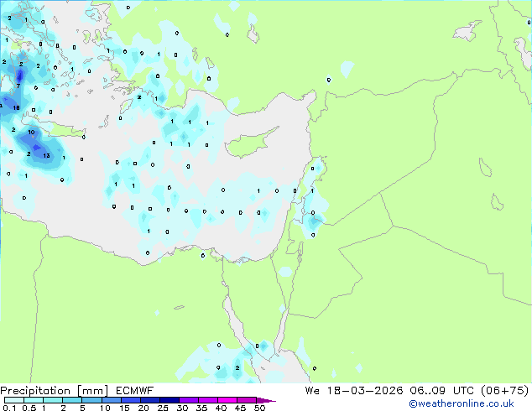This screenshot has height=411, width=532.
Task: Click the '7' precipitation value on the map
Action: [x=18, y=86]
